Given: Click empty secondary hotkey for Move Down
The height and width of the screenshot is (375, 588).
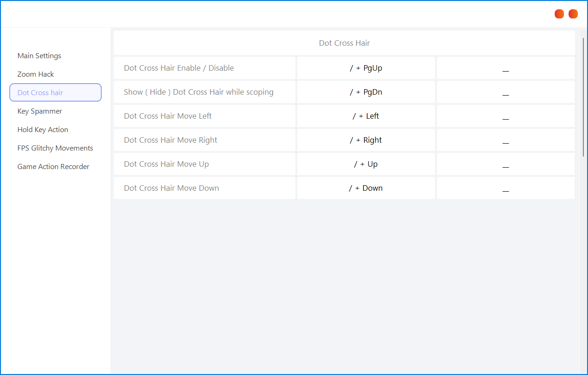Looking at the screenshot, I should (505, 188).
